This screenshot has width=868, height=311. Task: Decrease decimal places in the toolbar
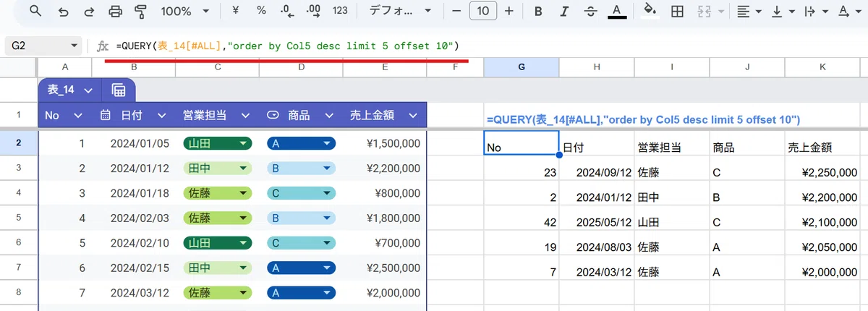[x=287, y=11]
